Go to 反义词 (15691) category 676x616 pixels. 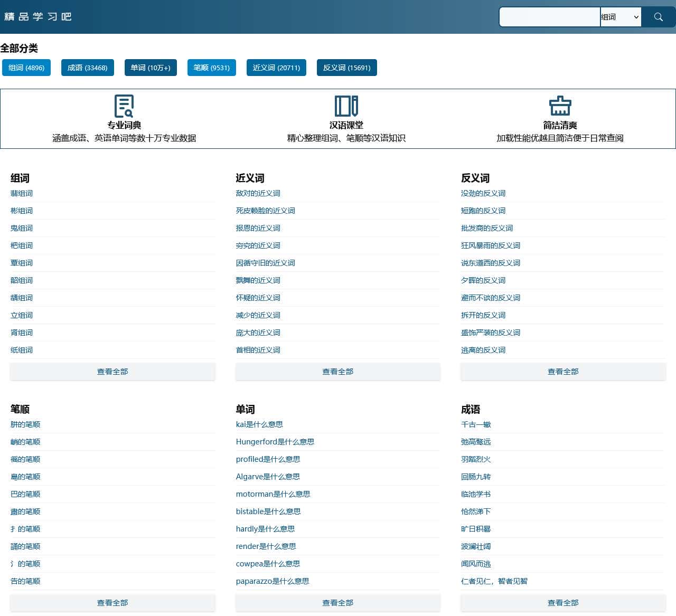pyautogui.click(x=347, y=68)
